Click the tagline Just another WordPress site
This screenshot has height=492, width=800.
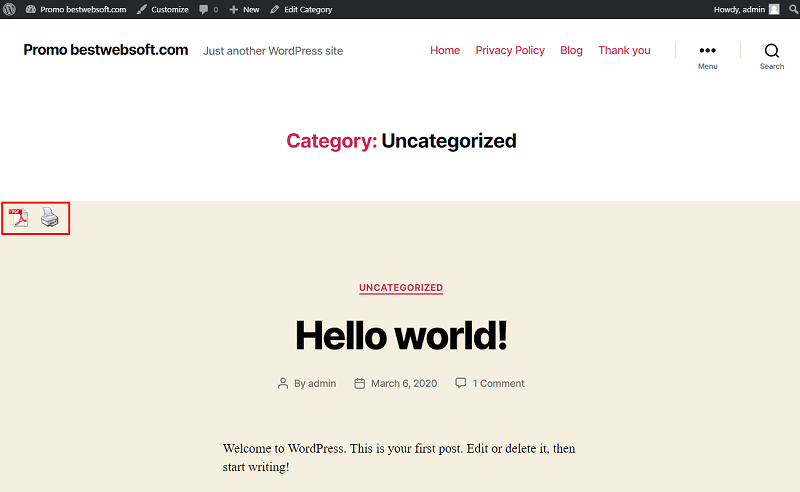273,51
